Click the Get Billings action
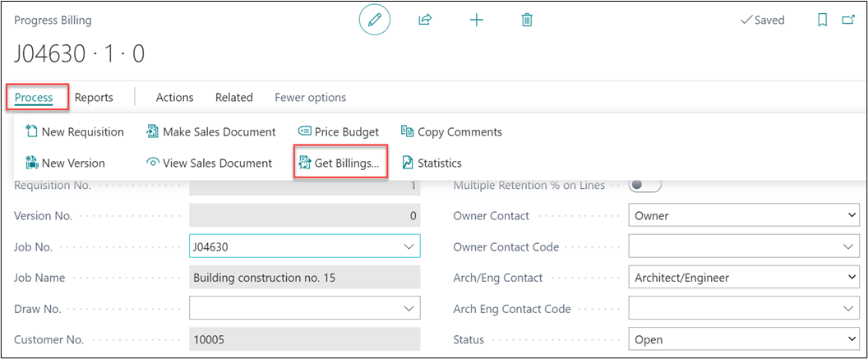 pos(339,163)
